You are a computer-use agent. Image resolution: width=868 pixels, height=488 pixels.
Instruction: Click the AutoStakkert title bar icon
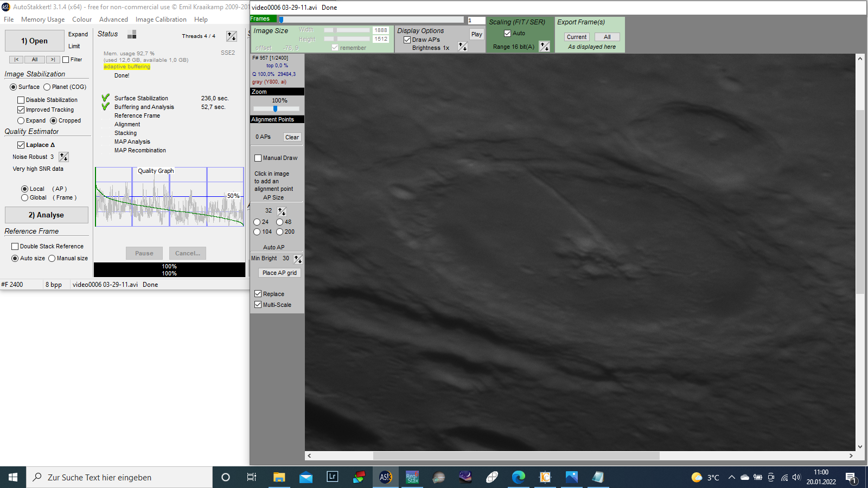point(6,7)
